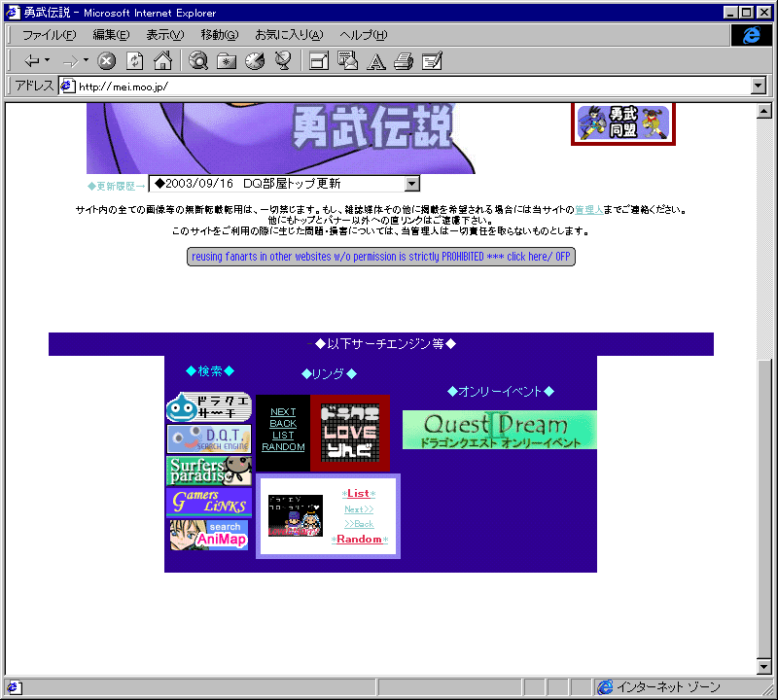Open the 勇武同盟 banner image
This screenshot has height=700, width=778.
(x=623, y=123)
